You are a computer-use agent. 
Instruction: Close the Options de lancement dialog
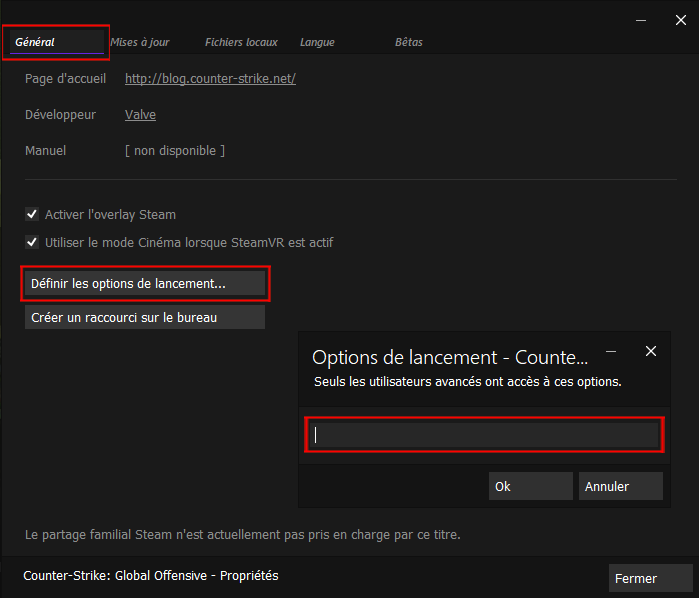tap(651, 351)
